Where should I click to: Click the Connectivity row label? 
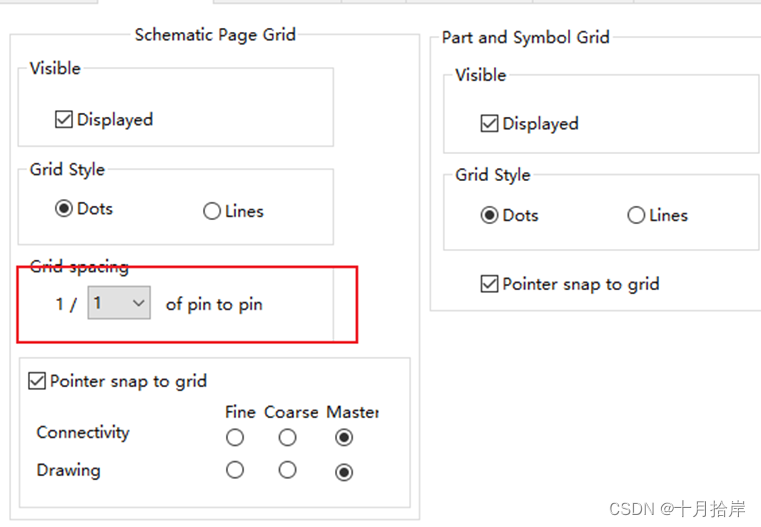83,432
